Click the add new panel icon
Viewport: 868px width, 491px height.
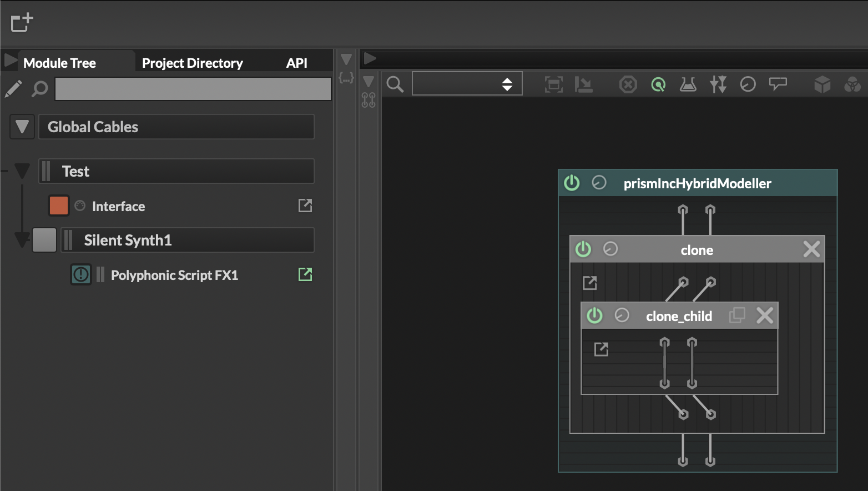22,23
